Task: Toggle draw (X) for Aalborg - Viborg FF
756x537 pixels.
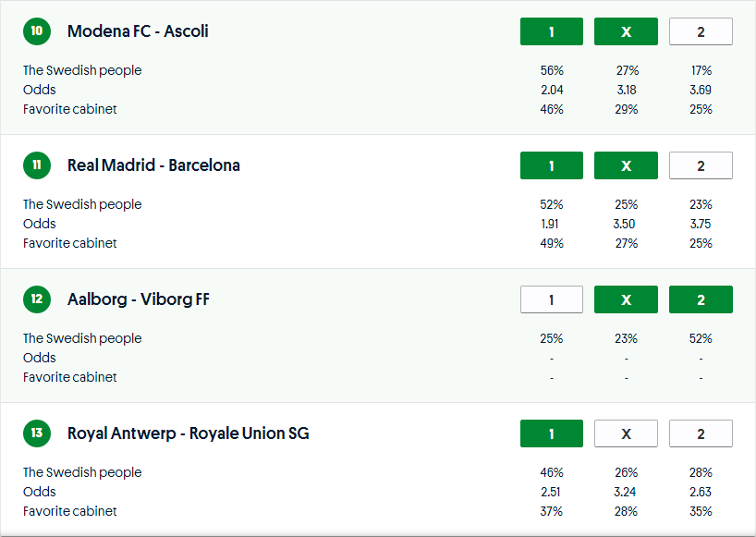Action: 626,299
